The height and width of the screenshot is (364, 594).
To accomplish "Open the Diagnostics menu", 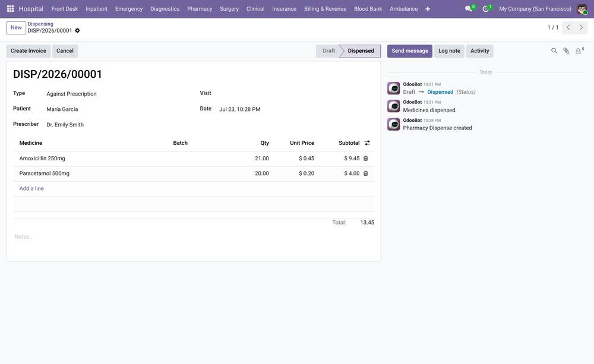I will pos(165,9).
